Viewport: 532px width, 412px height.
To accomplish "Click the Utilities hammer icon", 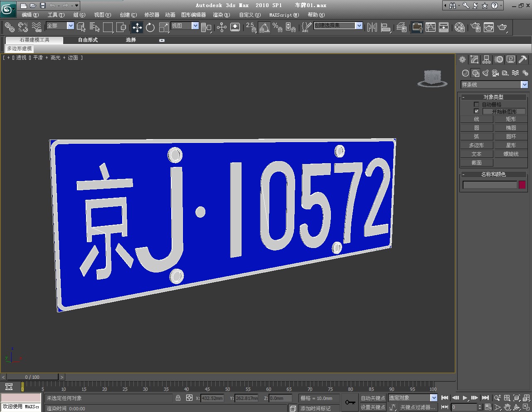I will tap(522, 59).
